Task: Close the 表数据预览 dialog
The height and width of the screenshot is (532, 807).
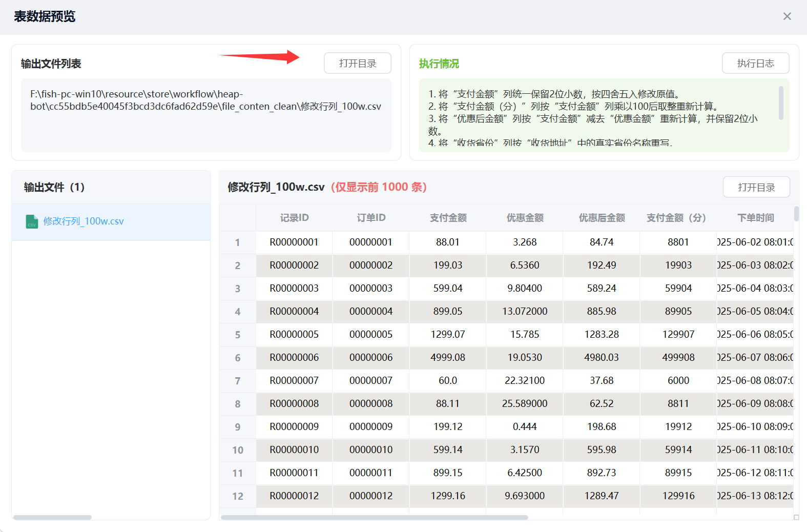Action: click(787, 16)
